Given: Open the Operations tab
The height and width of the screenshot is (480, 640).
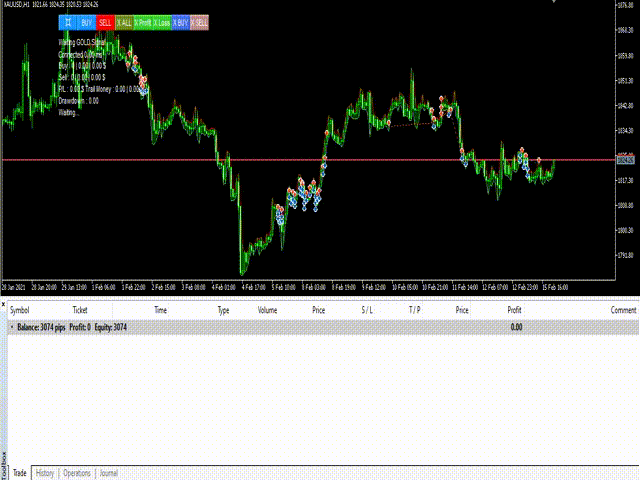Looking at the screenshot, I should [x=77, y=473].
